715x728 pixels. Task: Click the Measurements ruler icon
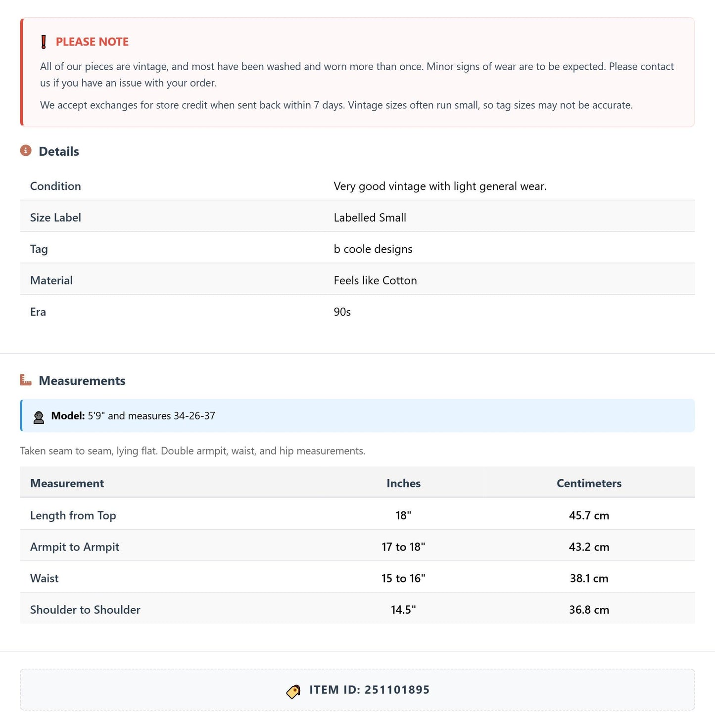click(x=26, y=380)
